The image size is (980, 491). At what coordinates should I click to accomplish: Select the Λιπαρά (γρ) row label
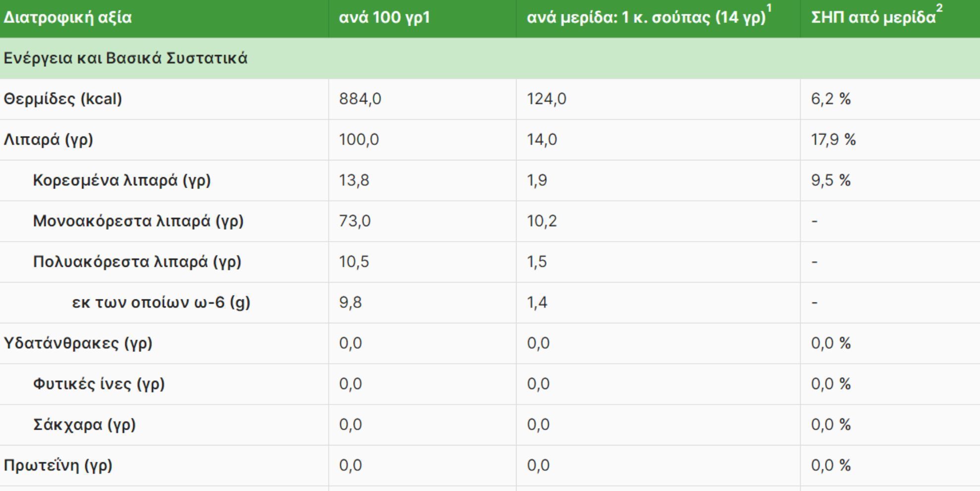[x=49, y=140]
